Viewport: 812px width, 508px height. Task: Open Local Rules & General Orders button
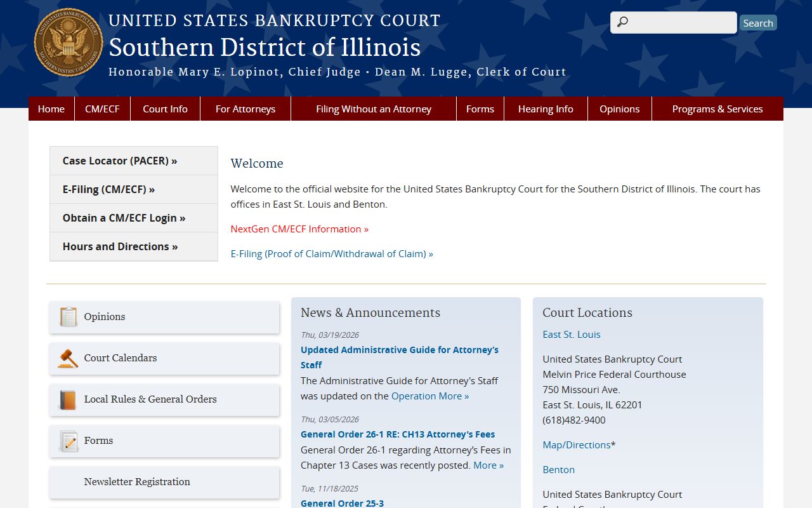click(164, 399)
